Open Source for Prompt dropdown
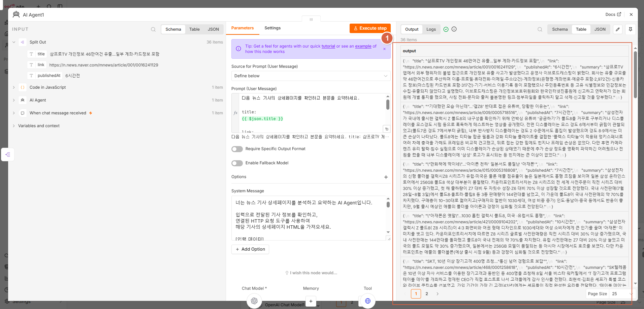Screen dimensions: 644x309 click(x=311, y=76)
